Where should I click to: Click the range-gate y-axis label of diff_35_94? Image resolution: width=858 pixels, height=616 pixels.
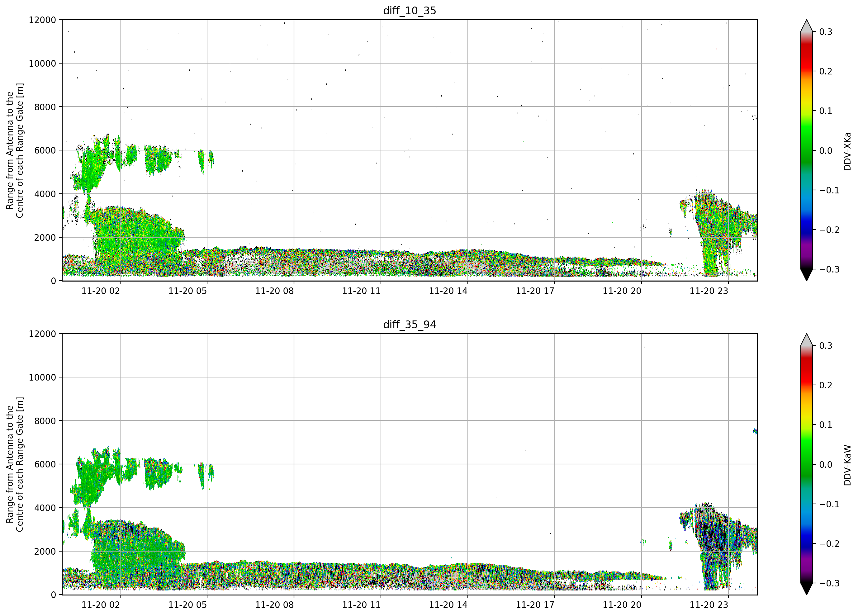pos(15,464)
